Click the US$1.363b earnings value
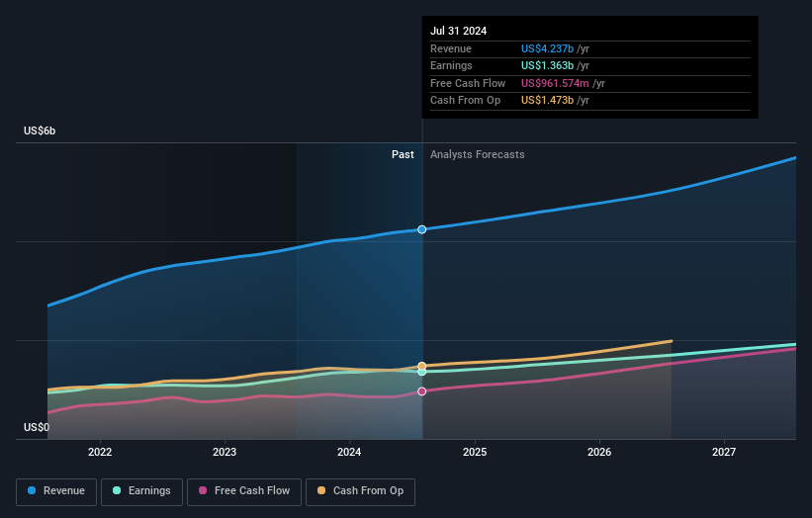The height and width of the screenshot is (518, 812). (x=547, y=65)
